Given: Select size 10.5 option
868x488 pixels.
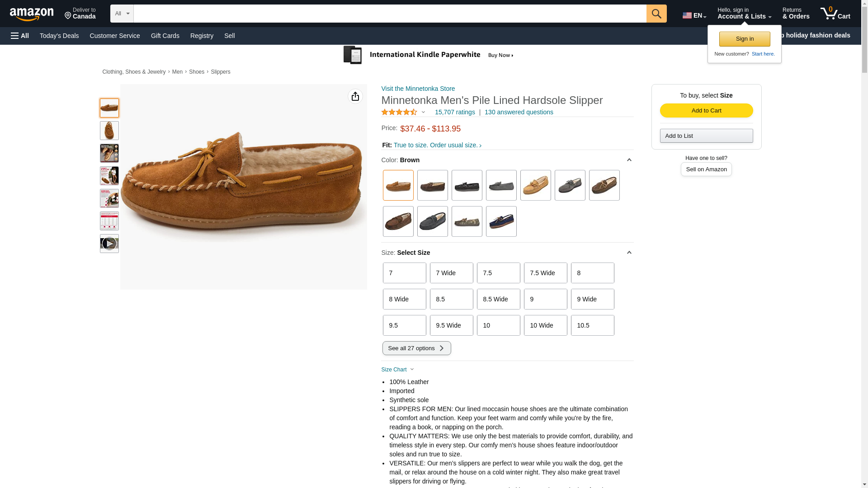Looking at the screenshot, I should point(592,325).
